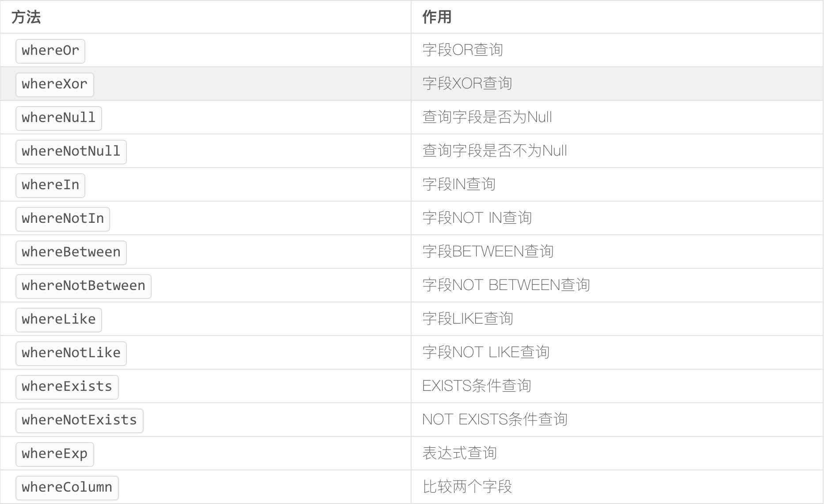824x504 pixels.
Task: Select the whereNotExists code label
Action: click(80, 420)
